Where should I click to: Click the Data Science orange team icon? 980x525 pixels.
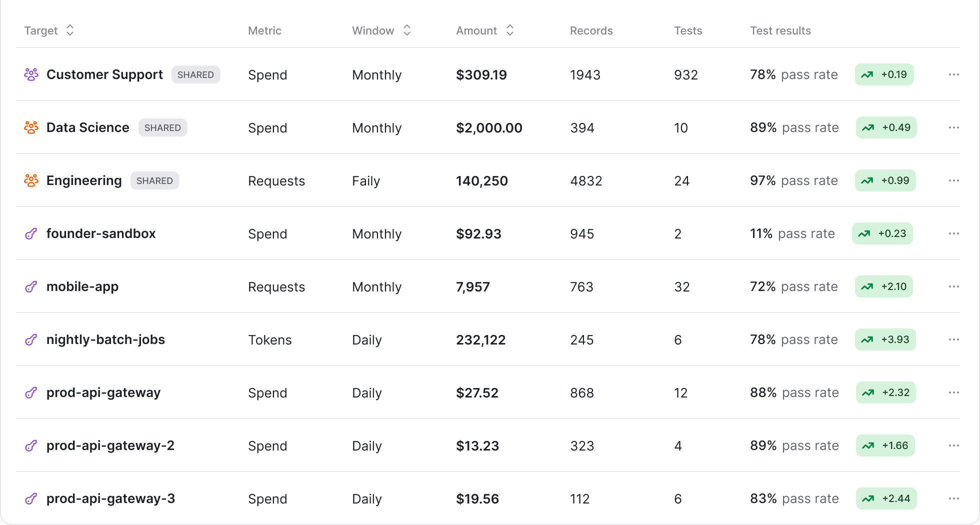tap(31, 127)
